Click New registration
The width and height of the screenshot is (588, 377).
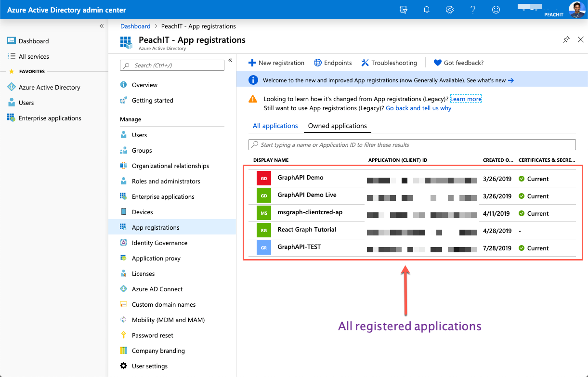click(x=276, y=63)
